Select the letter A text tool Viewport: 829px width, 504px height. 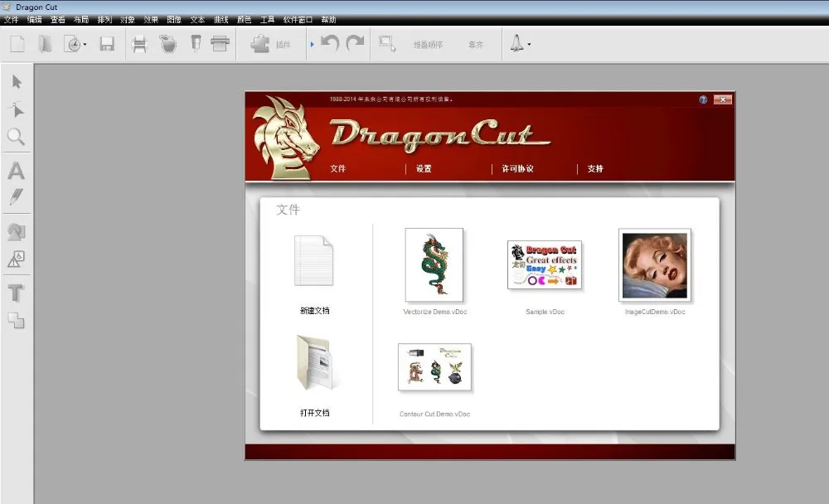[16, 171]
